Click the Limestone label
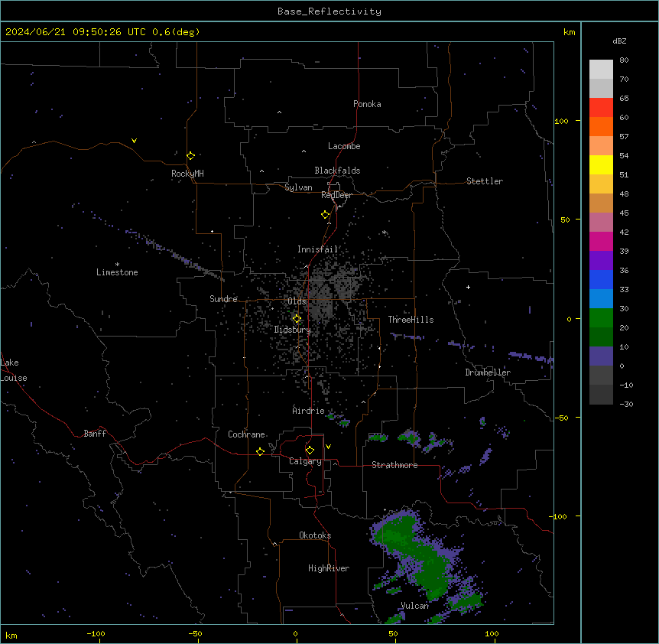 [117, 272]
